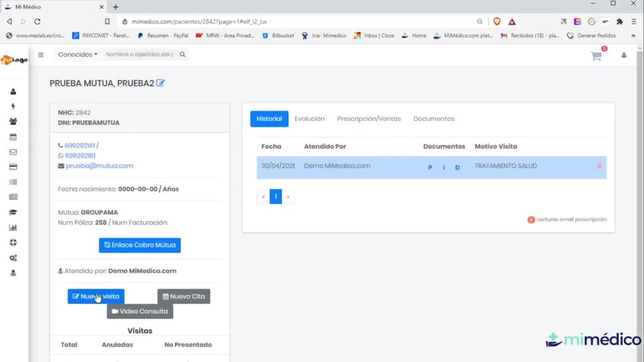Open the new browser tab
The width and height of the screenshot is (644, 362).
pos(116,7)
